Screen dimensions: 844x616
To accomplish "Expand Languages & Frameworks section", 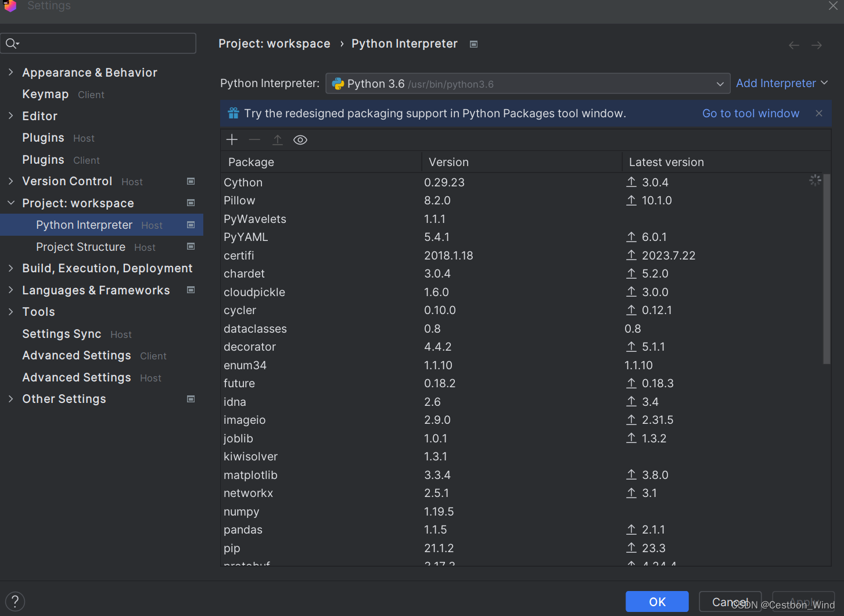I will coord(10,290).
